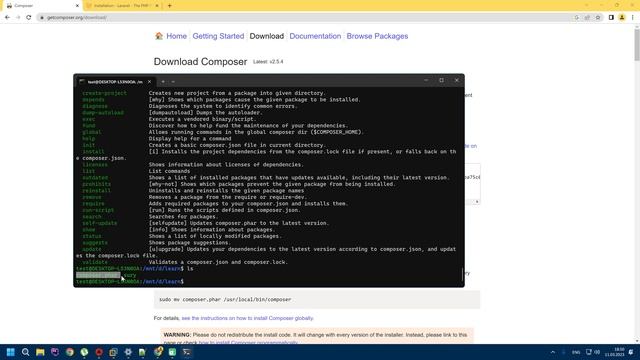This screenshot has width=640, height=360.
Task: Open the Windows Start menu
Action: (x=11, y=352)
